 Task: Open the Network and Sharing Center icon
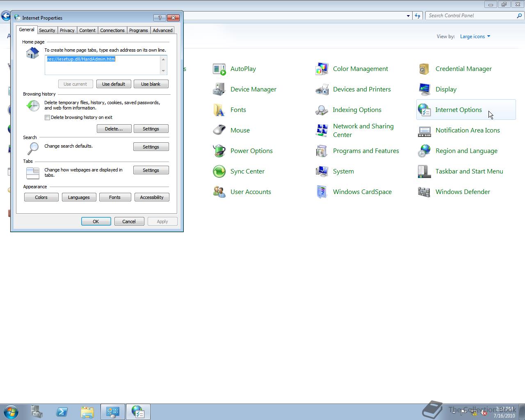pyautogui.click(x=322, y=130)
